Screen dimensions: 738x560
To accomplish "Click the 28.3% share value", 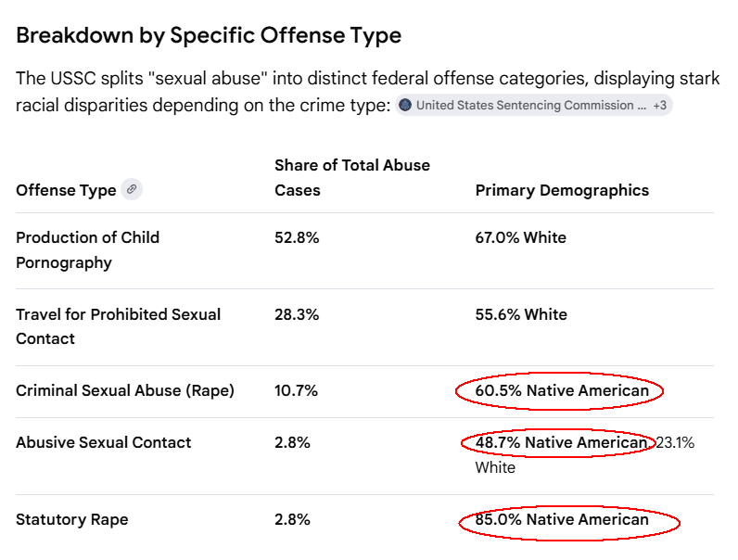I will click(297, 314).
